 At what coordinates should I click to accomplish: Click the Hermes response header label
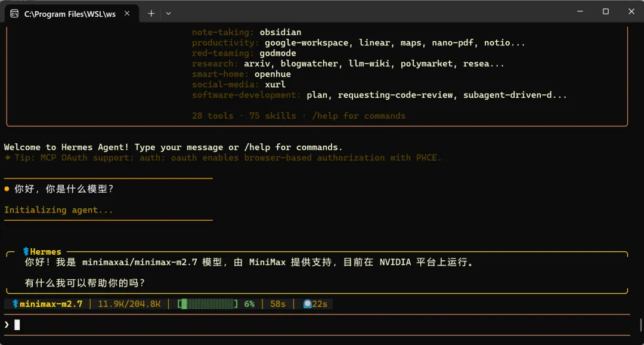pyautogui.click(x=45, y=252)
